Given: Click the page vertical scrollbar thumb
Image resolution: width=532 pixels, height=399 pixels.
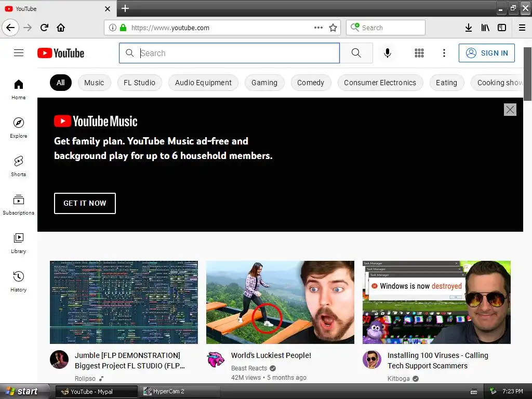Looking at the screenshot, I should coord(527,74).
